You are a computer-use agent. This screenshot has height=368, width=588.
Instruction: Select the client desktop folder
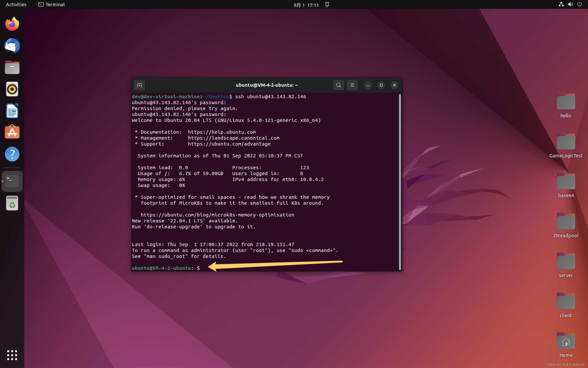[x=566, y=305]
